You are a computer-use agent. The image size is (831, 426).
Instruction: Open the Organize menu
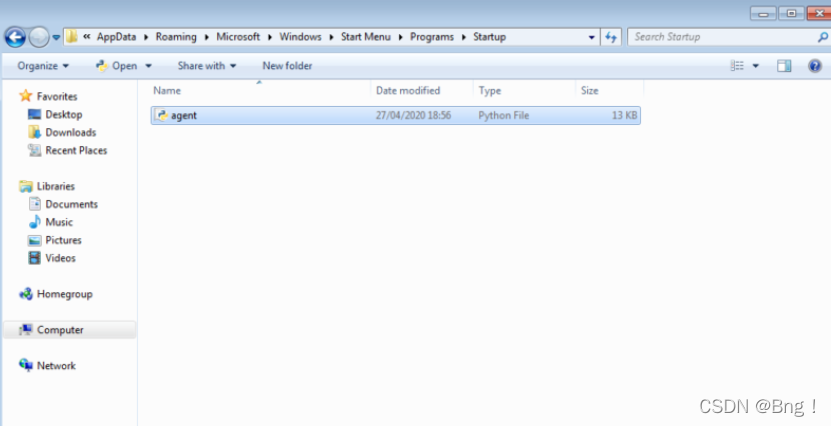coord(43,66)
